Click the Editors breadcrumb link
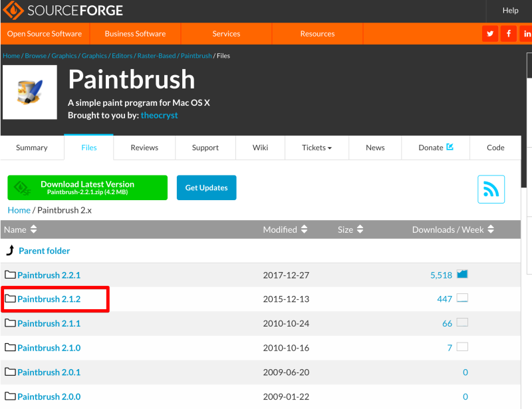This screenshot has width=532, height=409. 122,56
